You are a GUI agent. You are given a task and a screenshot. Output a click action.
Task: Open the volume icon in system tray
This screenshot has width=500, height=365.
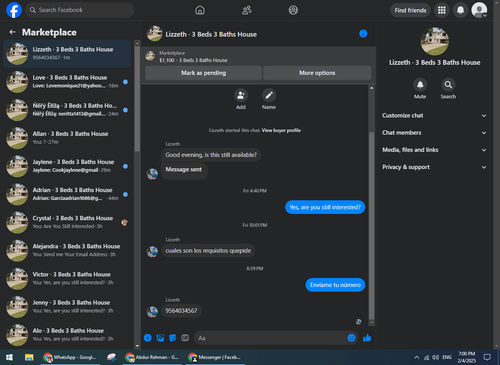tap(436, 357)
